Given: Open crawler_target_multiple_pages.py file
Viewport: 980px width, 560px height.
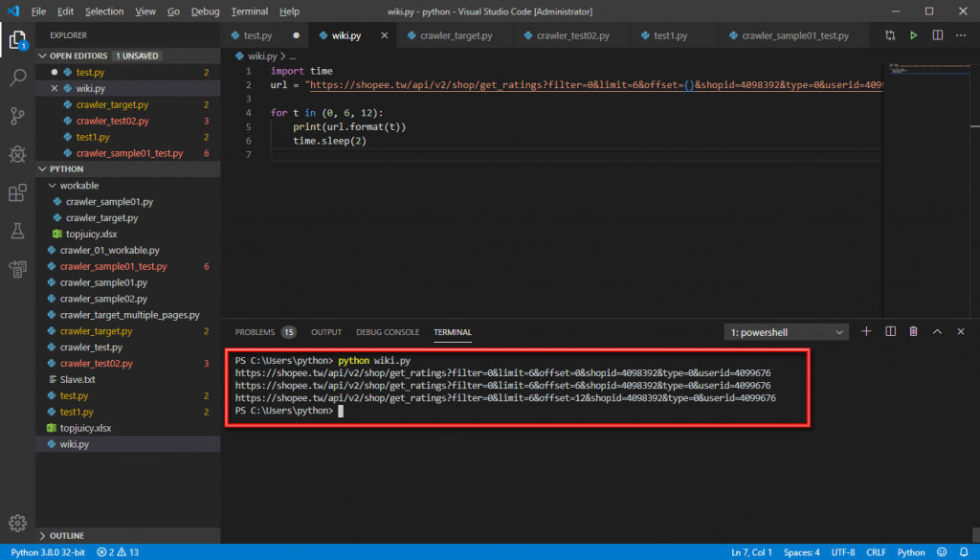Looking at the screenshot, I should pyautogui.click(x=129, y=315).
